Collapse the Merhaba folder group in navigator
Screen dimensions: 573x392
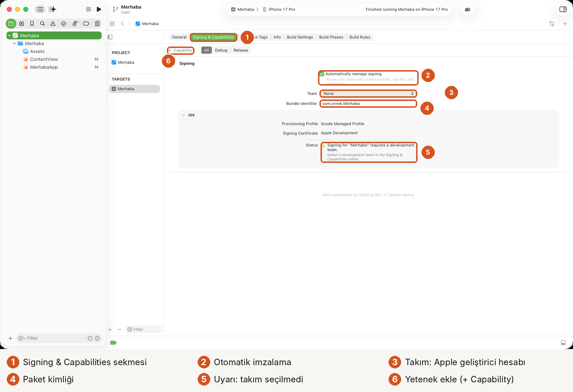click(x=14, y=43)
